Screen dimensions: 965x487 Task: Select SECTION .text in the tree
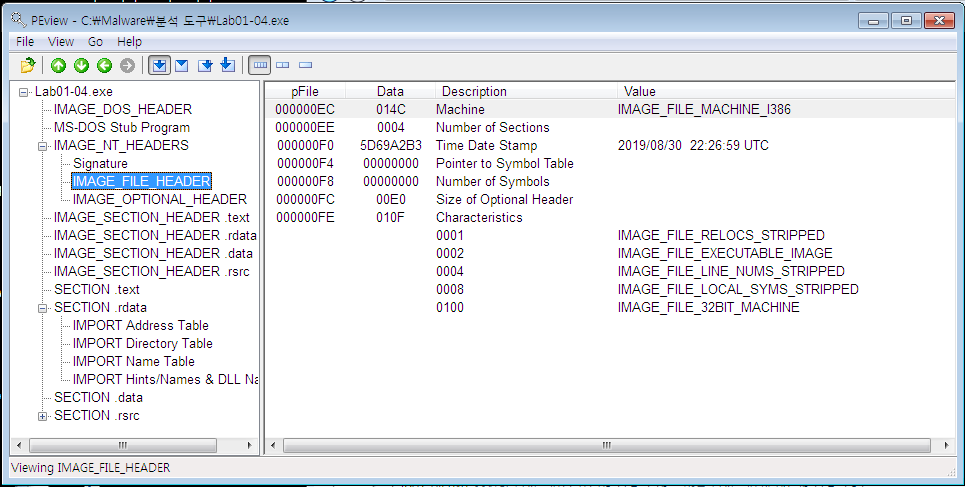[97, 289]
